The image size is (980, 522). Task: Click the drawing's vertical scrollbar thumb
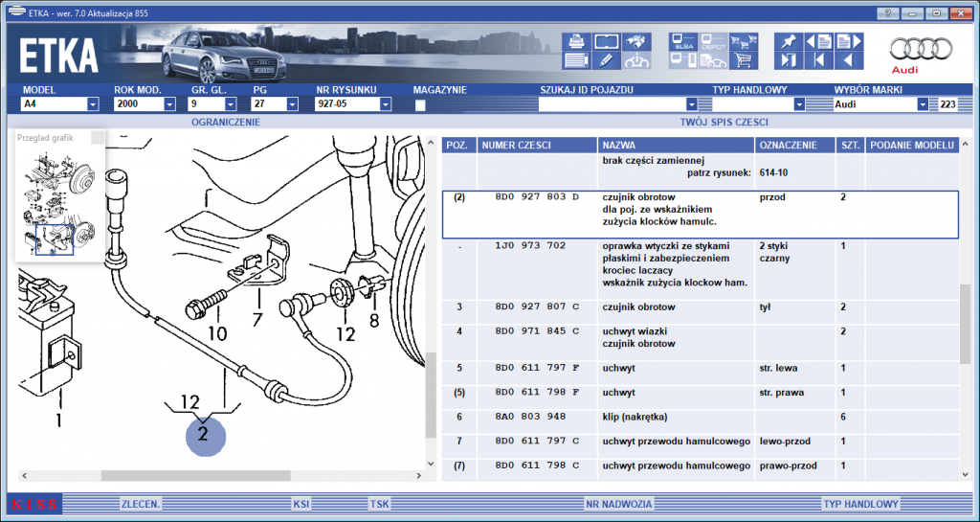tap(430, 396)
